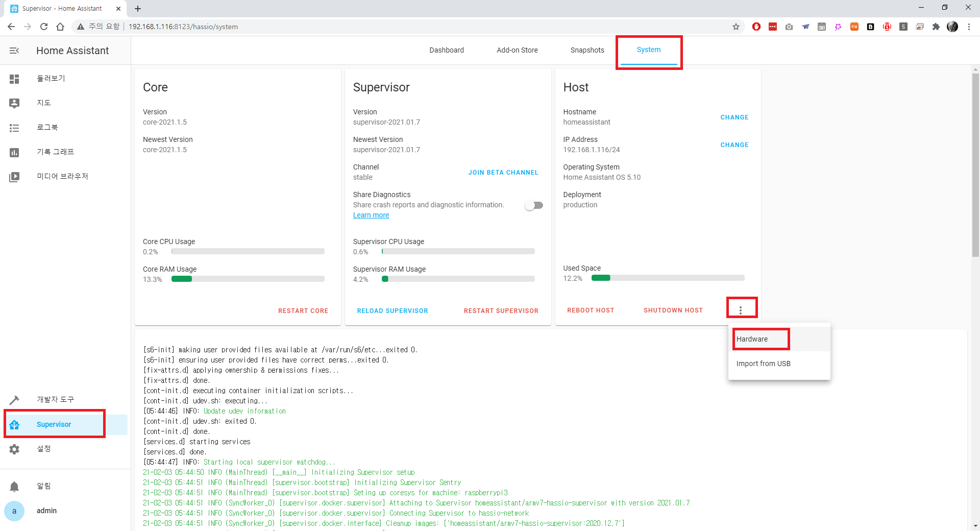Toggle Share Diagnostics switch
This screenshot has width=980, height=531.
pyautogui.click(x=534, y=205)
